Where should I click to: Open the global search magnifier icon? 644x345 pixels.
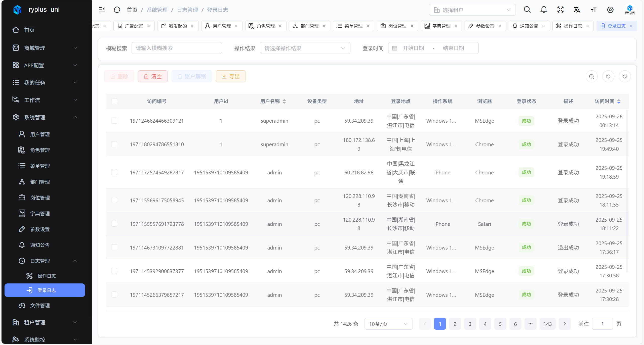[527, 10]
